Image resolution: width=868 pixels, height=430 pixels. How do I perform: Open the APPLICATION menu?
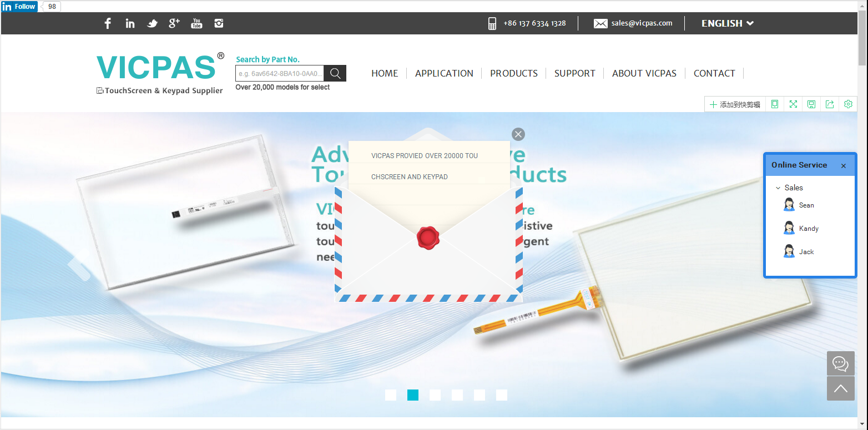pyautogui.click(x=444, y=73)
